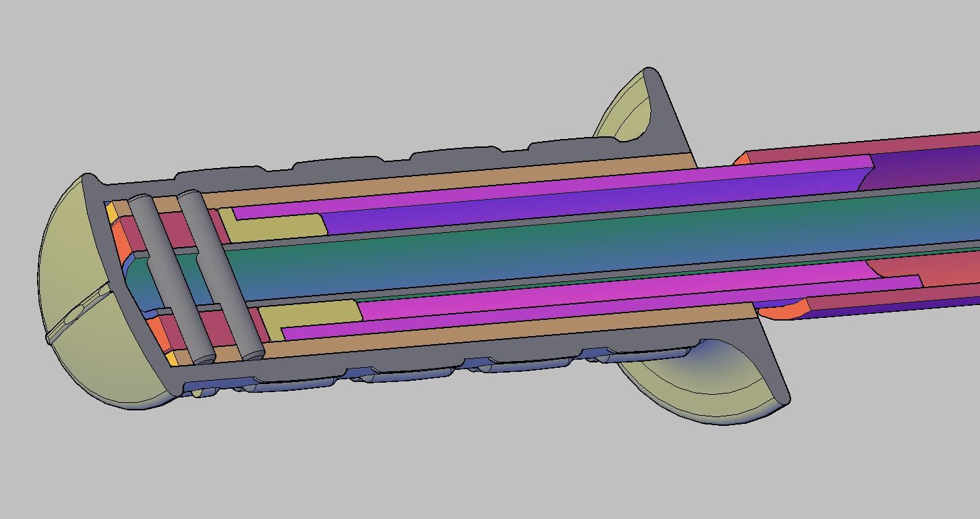980x519 pixels.
Task: Pick the orange wedge at lower right
Action: tap(782, 309)
